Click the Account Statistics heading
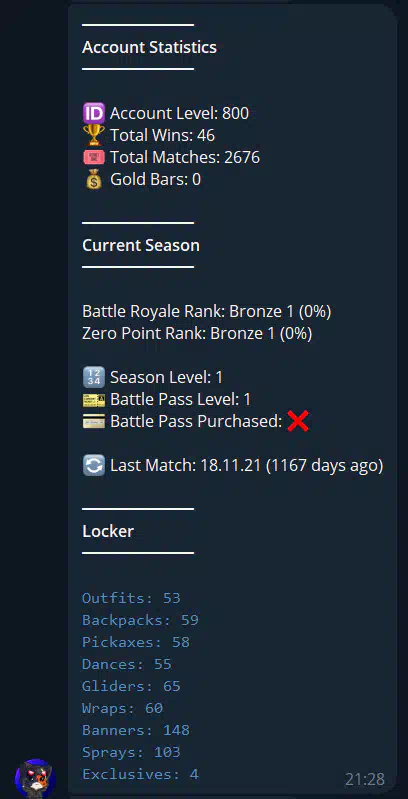Image resolution: width=408 pixels, height=799 pixels. [x=149, y=47]
